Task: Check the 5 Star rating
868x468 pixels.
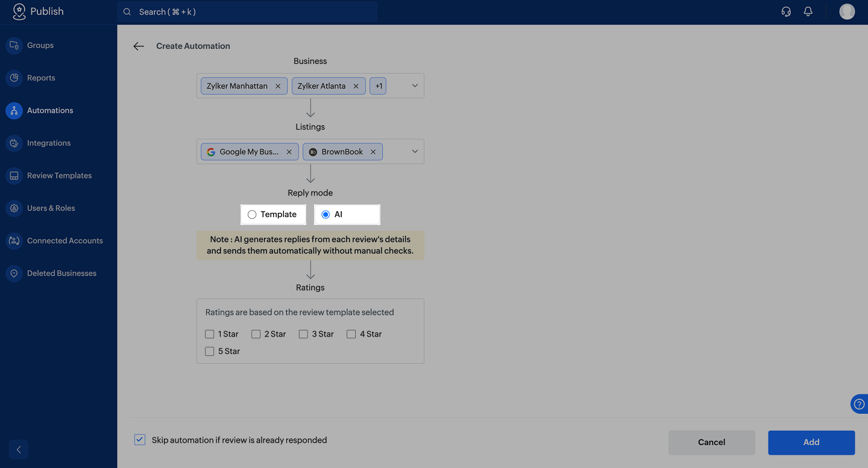Action: point(210,352)
